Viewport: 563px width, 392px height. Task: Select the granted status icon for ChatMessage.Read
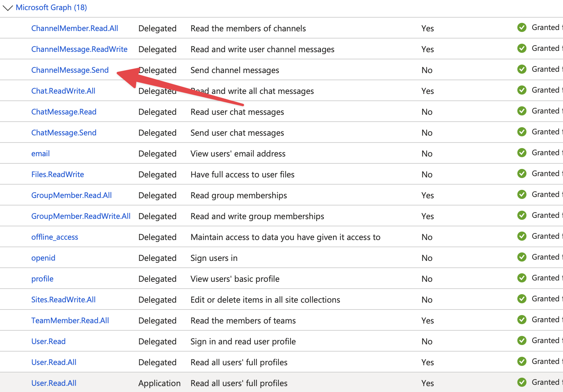pos(522,111)
